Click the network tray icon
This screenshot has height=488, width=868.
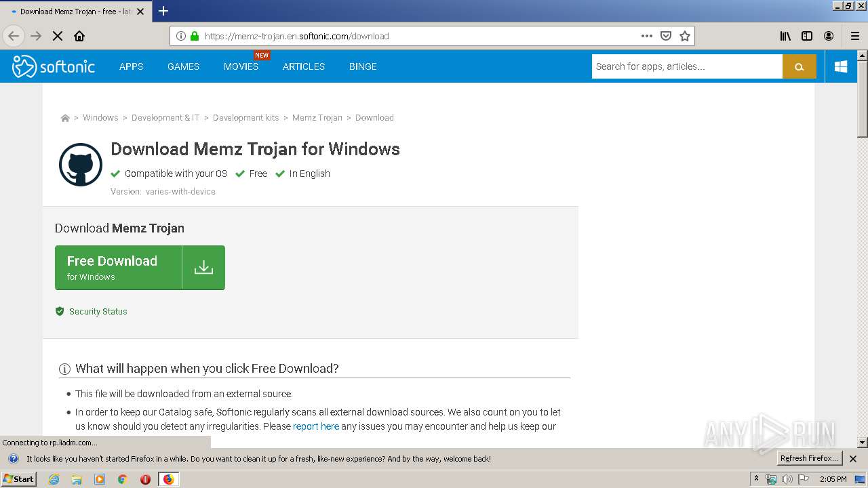(x=771, y=479)
